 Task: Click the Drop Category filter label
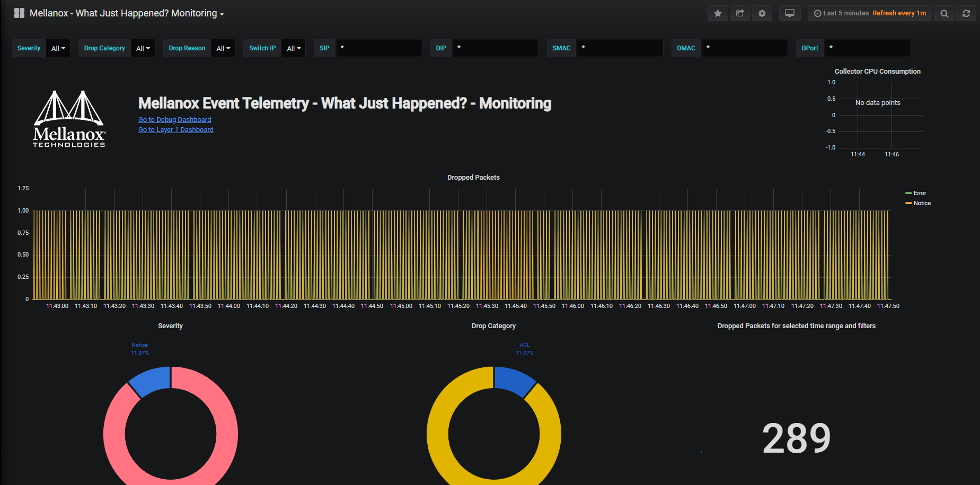[104, 48]
